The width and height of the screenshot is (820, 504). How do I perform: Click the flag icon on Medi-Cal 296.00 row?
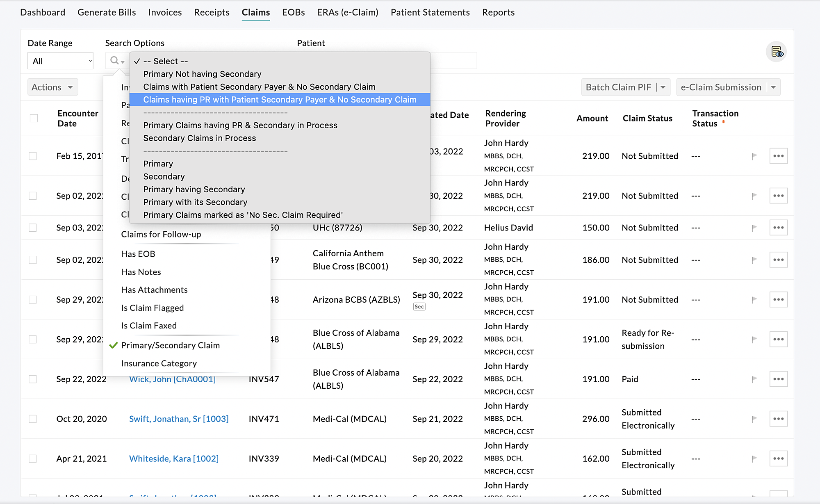tap(754, 419)
